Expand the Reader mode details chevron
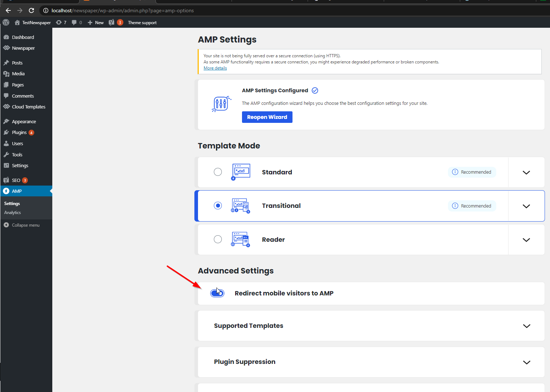The image size is (550, 392). point(526,240)
